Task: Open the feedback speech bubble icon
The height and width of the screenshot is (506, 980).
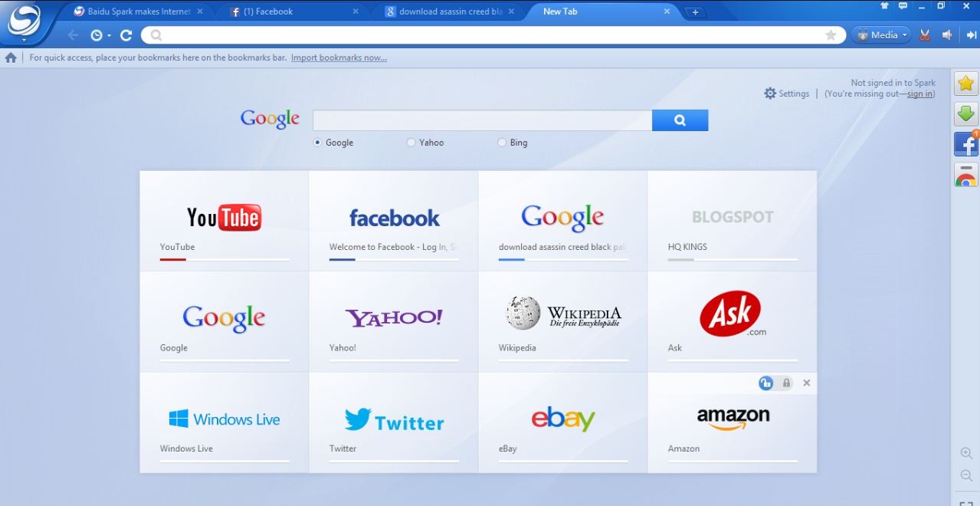Action: click(x=903, y=6)
